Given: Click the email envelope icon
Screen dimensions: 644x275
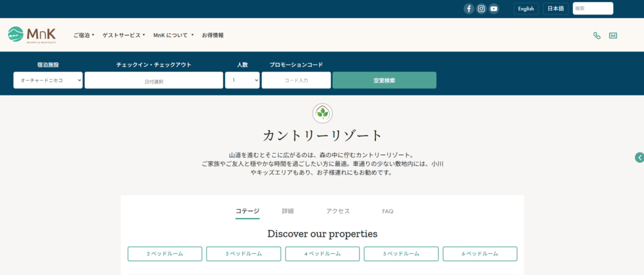Looking at the screenshot, I should (613, 36).
